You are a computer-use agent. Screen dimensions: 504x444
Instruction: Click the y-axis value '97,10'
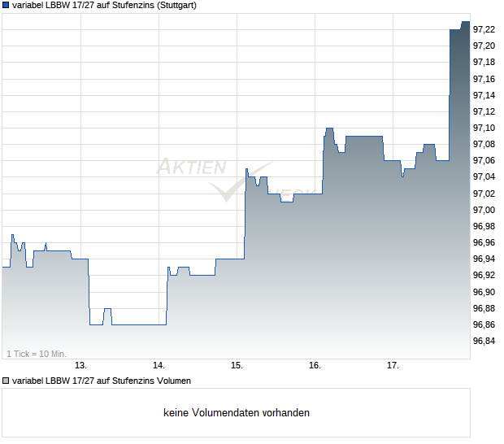coord(484,128)
